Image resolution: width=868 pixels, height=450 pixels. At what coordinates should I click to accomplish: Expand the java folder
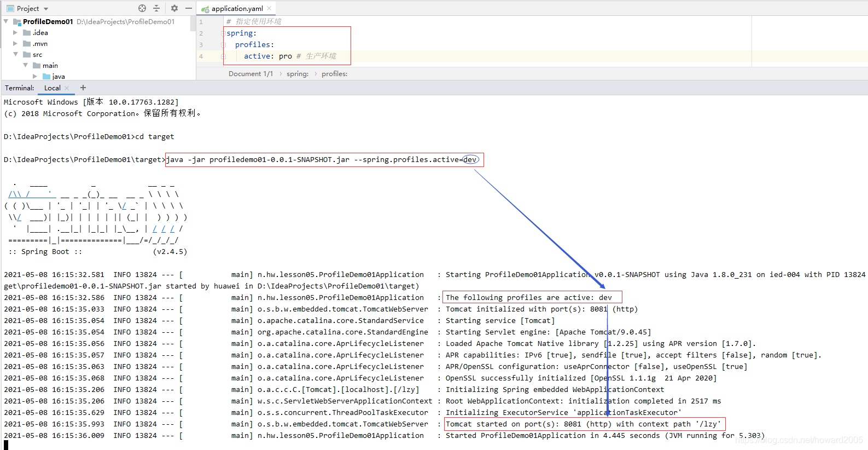click(x=35, y=76)
